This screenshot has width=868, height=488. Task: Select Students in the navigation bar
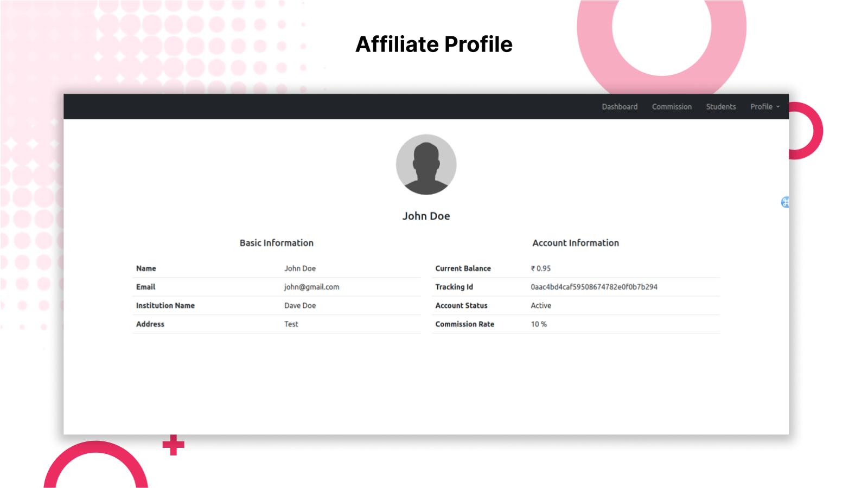pyautogui.click(x=721, y=107)
